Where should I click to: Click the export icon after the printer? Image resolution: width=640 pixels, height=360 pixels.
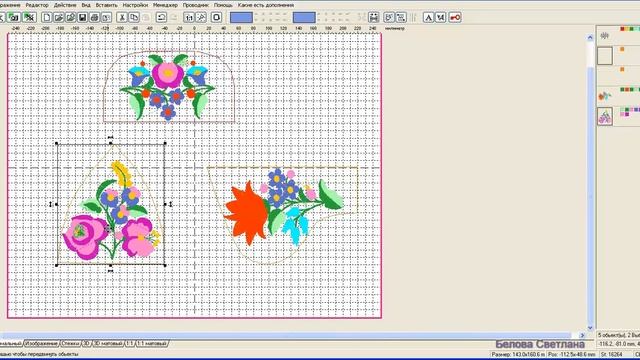(106, 17)
